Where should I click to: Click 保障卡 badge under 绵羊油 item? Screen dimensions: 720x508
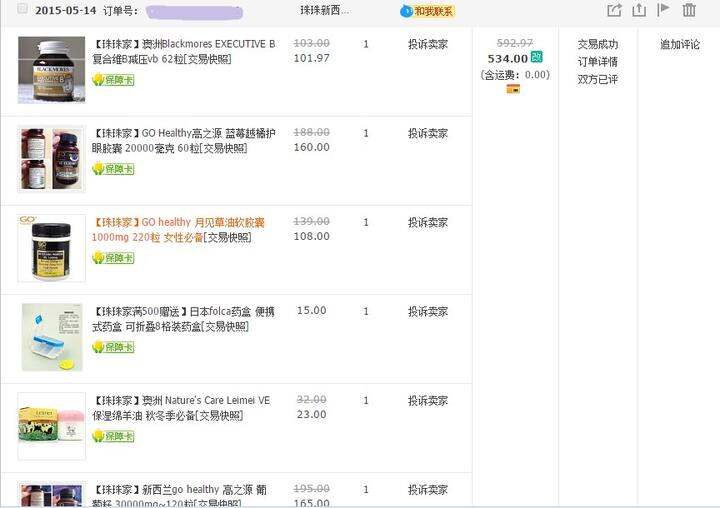(x=113, y=436)
